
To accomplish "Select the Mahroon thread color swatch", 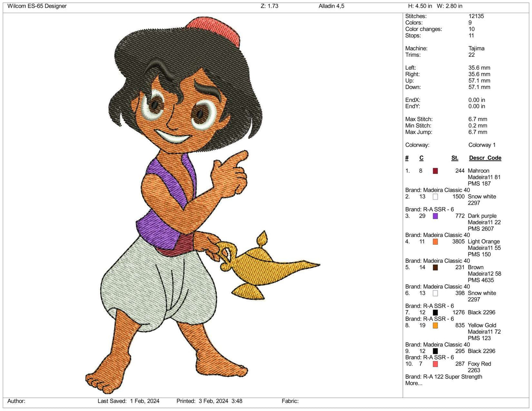I will tap(435, 171).
